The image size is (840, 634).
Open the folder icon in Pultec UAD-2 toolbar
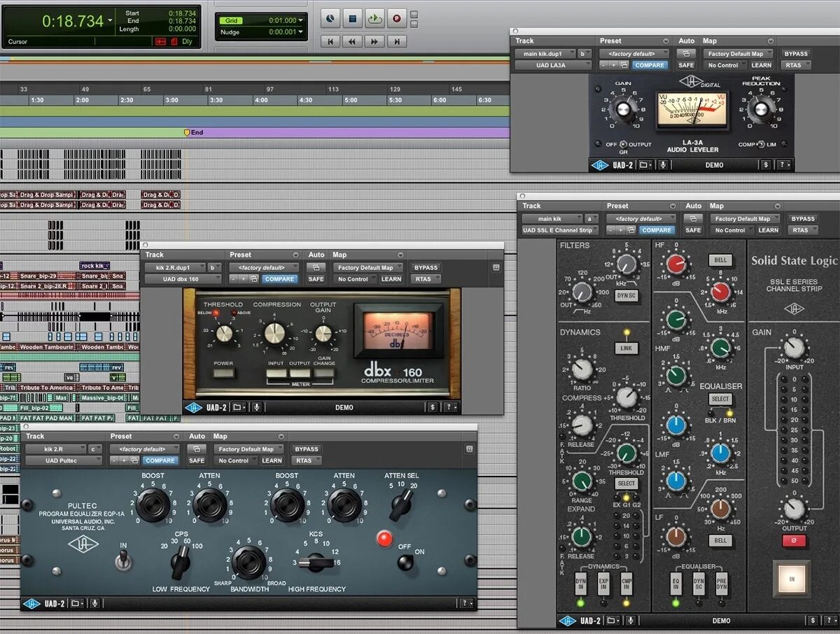pyautogui.click(x=78, y=603)
